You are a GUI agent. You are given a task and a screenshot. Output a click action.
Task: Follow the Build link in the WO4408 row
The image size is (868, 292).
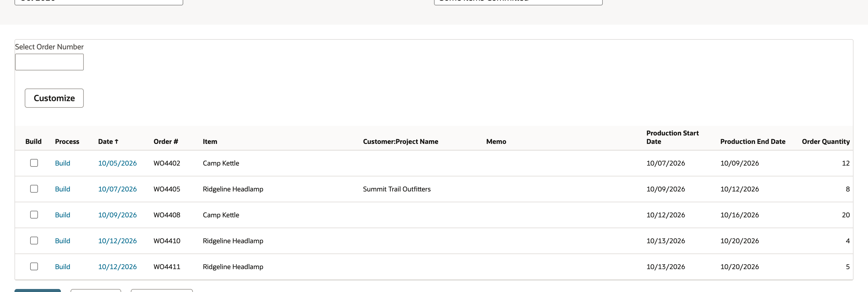coord(63,215)
